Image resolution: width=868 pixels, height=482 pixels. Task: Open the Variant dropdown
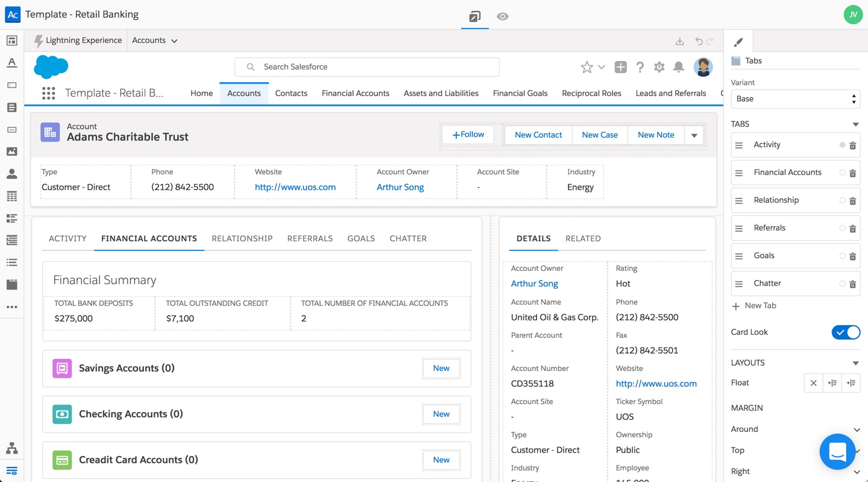pos(795,99)
